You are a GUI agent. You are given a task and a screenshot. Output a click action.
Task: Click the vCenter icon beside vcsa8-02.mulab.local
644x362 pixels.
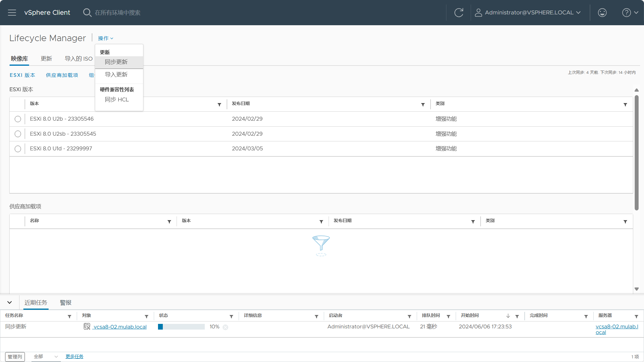coord(87,327)
